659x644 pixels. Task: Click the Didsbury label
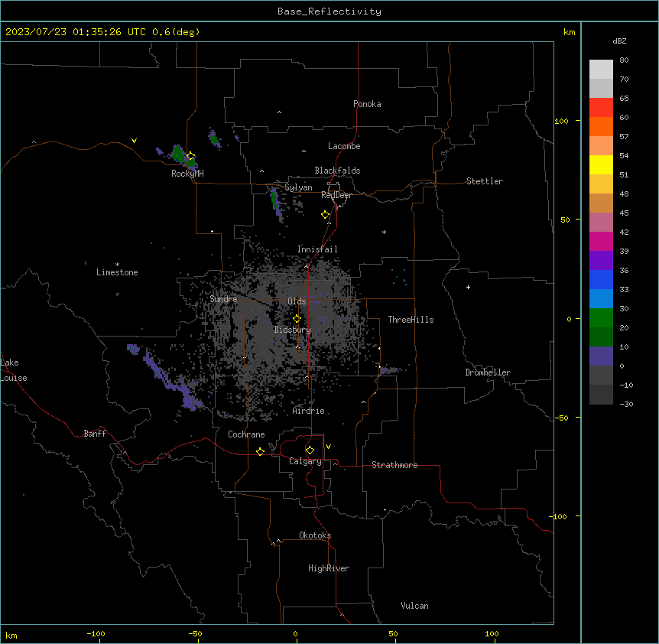click(293, 330)
